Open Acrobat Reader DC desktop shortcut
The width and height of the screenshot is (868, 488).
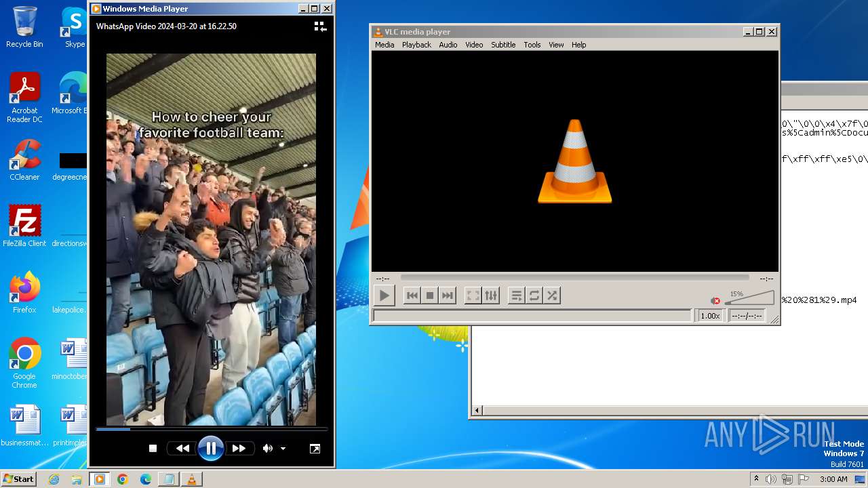click(24, 98)
